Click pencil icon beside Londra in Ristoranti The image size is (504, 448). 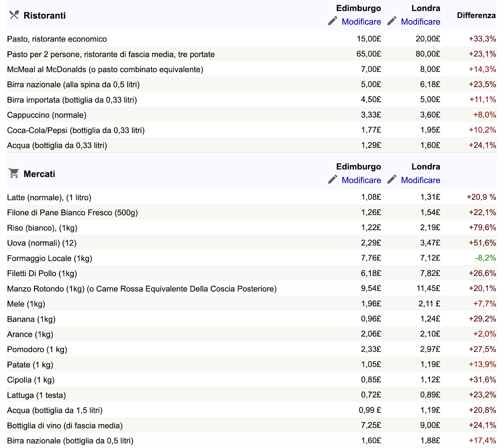click(392, 21)
